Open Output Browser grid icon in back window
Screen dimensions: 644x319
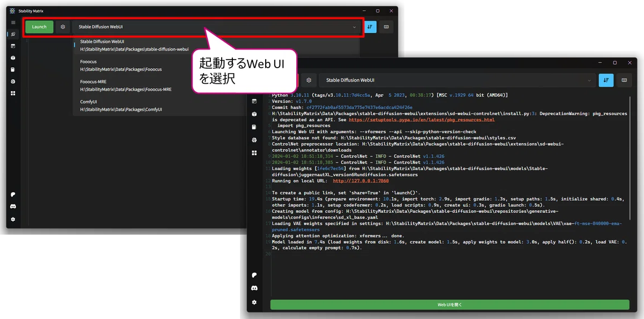(x=13, y=93)
